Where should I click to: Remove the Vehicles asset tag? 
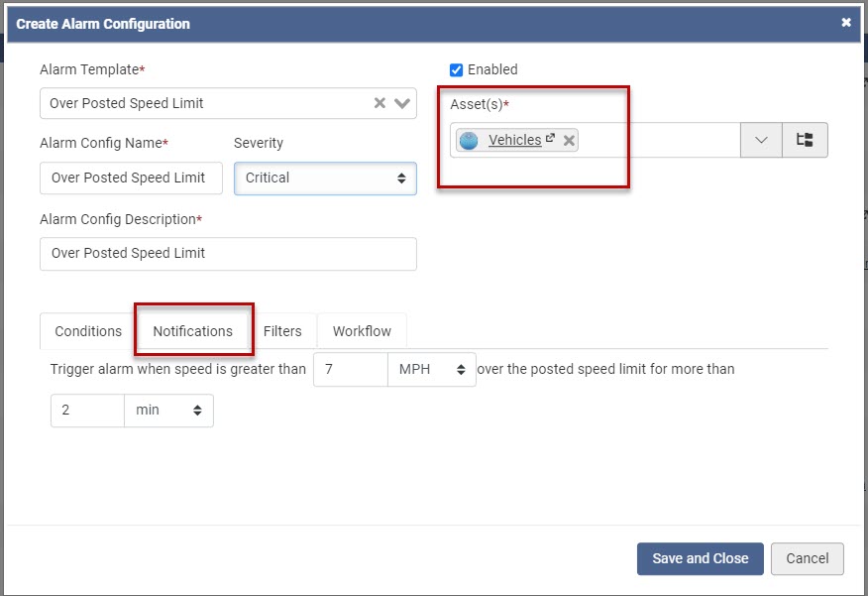(x=569, y=141)
